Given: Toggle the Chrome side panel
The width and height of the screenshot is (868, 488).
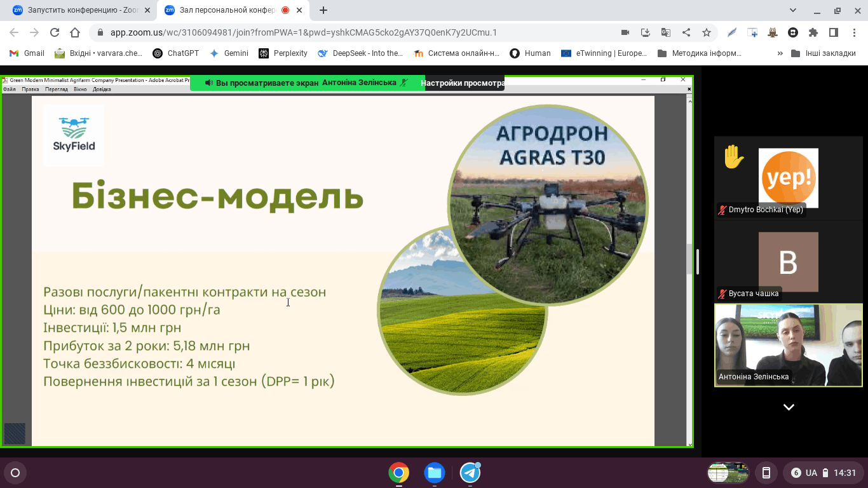Looking at the screenshot, I should point(834,32).
